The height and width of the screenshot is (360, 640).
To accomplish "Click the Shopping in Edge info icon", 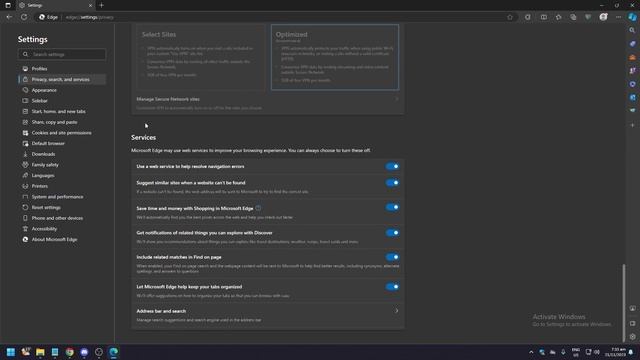I will point(258,208).
